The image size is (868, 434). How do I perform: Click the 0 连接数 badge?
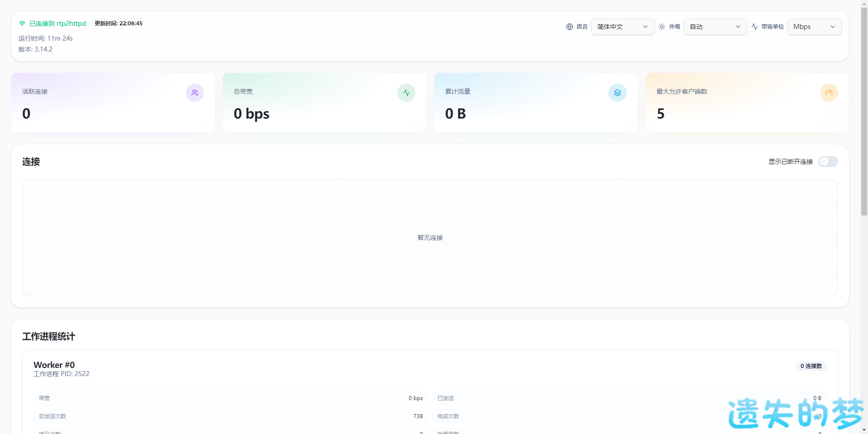tap(811, 366)
